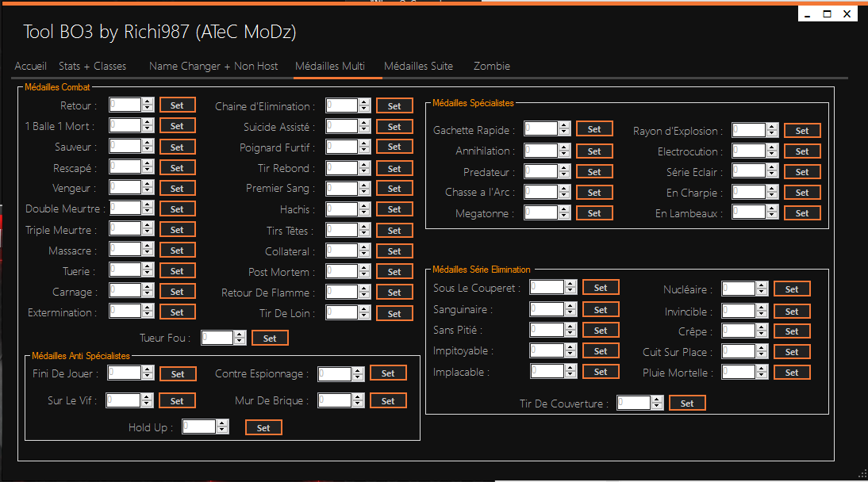Click Set for Retour De Flamme
868x482 pixels.
[394, 293]
